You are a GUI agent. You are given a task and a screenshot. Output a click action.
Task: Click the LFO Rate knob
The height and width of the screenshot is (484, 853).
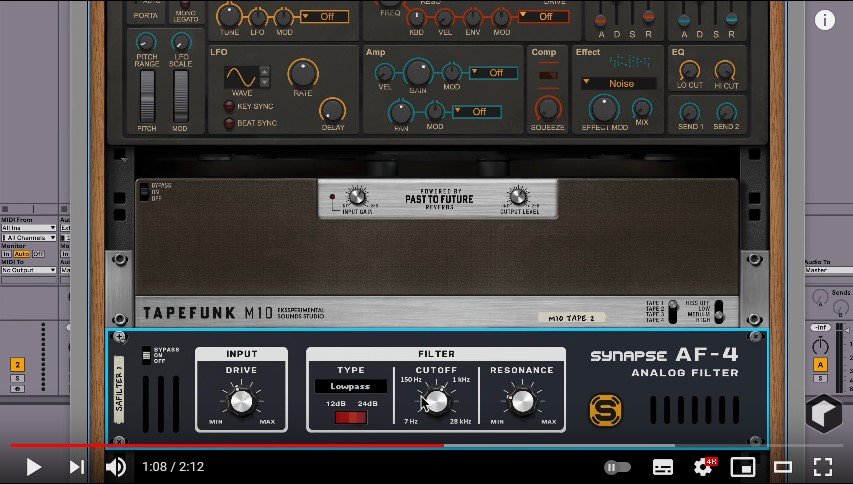click(302, 73)
